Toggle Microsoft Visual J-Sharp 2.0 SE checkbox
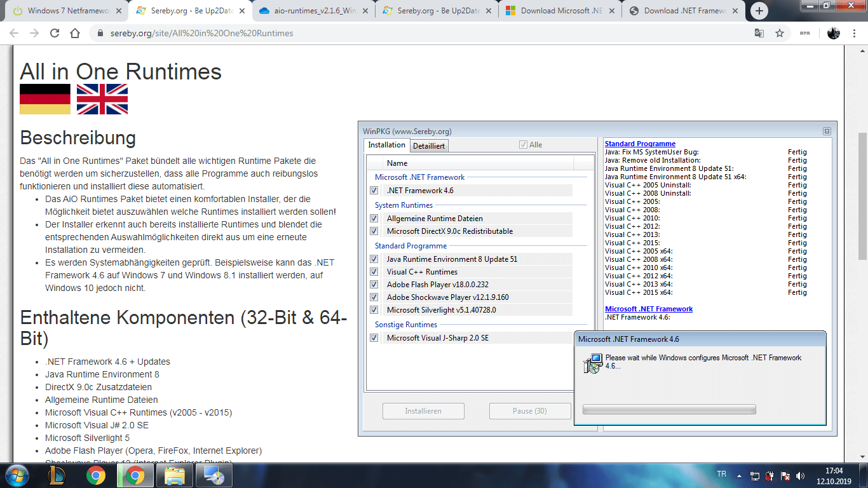 (374, 338)
